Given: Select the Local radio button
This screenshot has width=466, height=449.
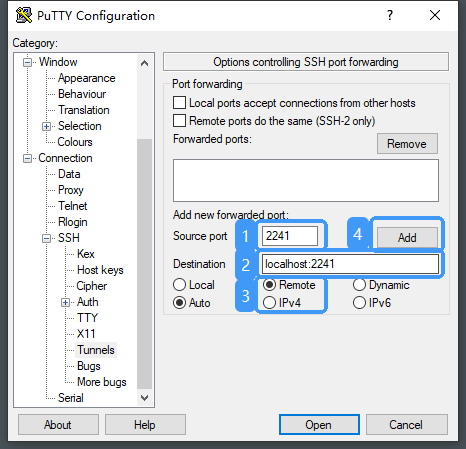Looking at the screenshot, I should click(x=179, y=285).
